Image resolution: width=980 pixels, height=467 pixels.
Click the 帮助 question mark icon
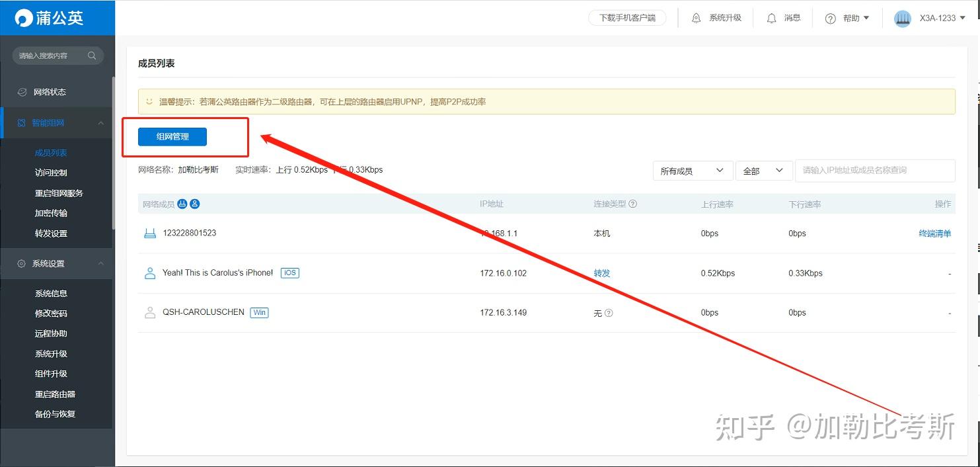coord(830,18)
